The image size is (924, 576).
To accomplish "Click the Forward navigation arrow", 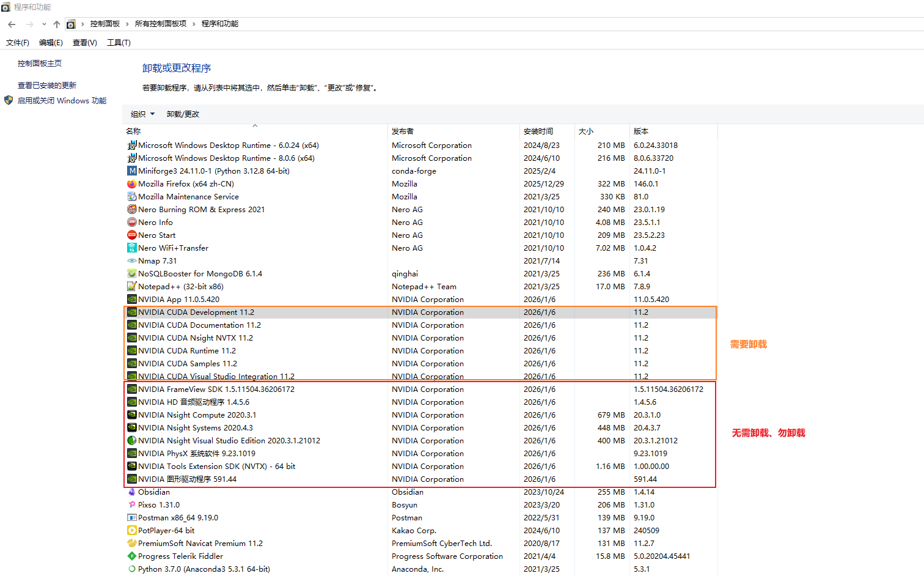I will pos(29,24).
